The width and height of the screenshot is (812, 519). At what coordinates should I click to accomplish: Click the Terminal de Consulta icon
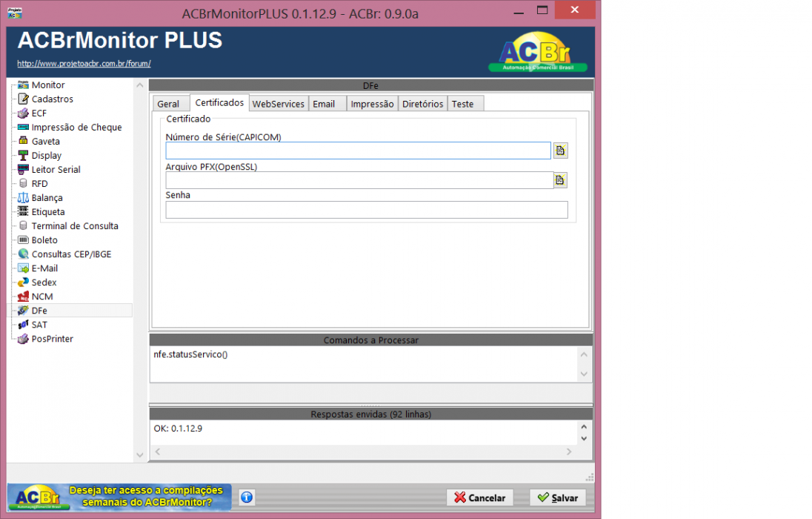pyautogui.click(x=23, y=225)
